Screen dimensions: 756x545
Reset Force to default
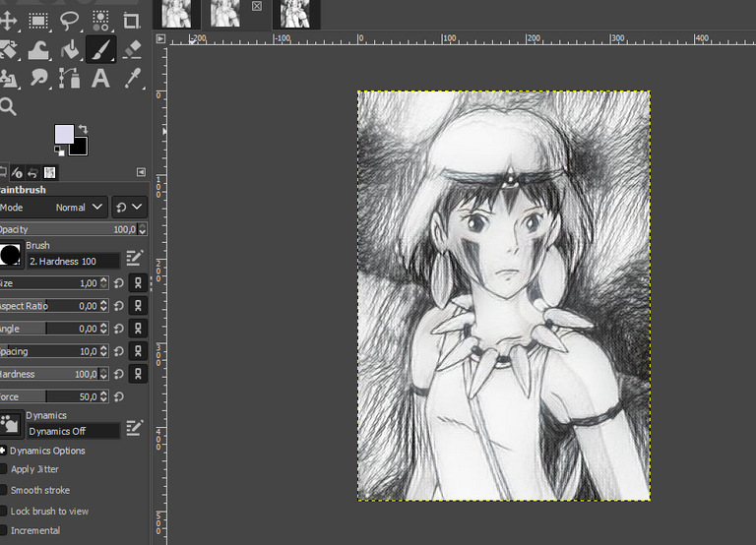118,396
